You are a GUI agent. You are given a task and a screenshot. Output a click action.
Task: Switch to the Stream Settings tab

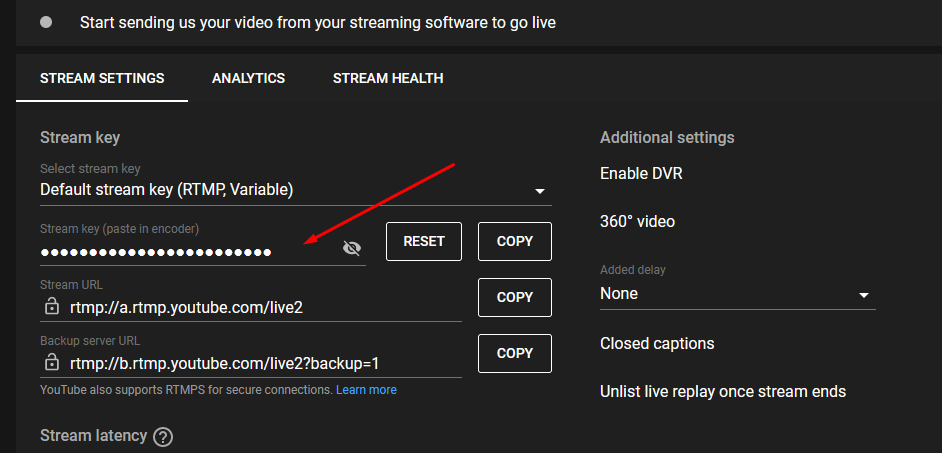click(x=102, y=78)
